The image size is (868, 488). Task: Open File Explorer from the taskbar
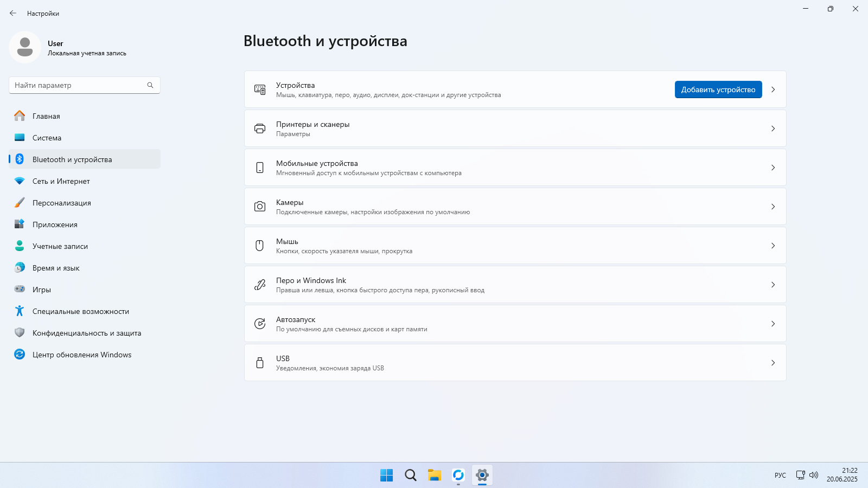coord(435,476)
